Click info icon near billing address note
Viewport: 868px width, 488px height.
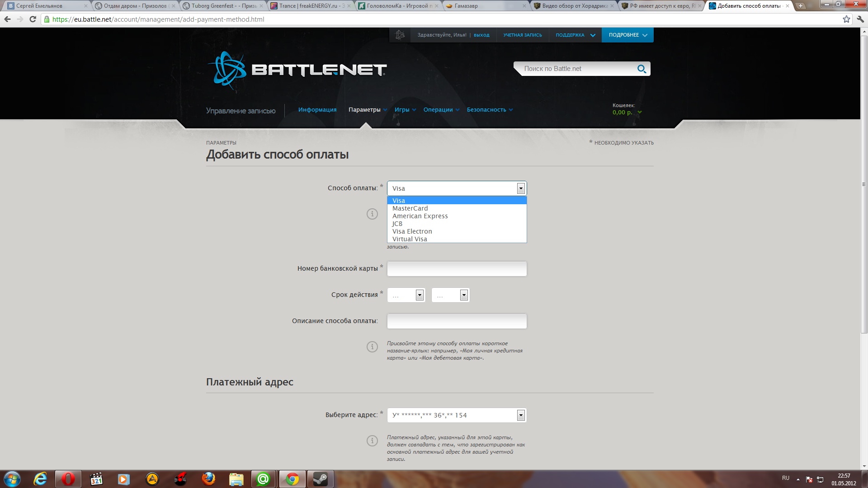[372, 441]
